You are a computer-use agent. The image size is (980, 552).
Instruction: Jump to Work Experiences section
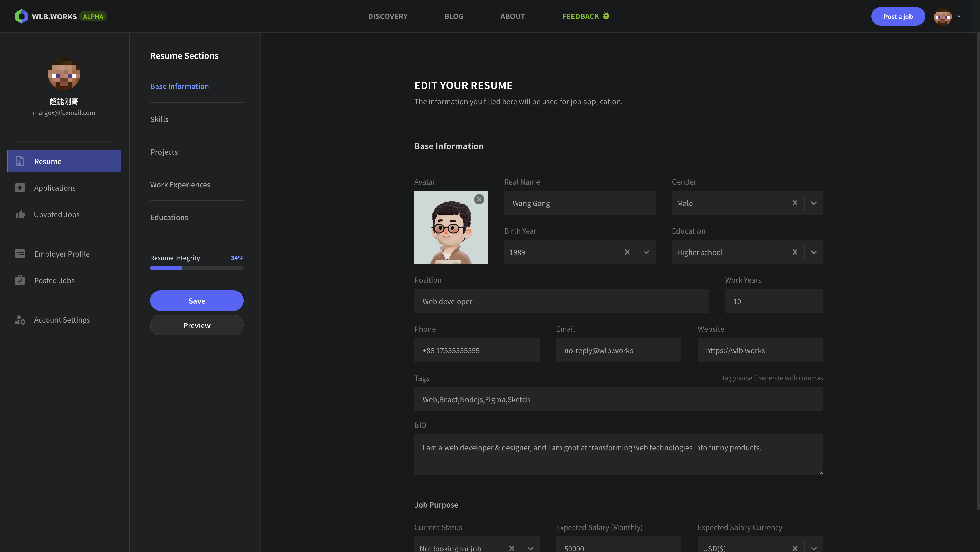(180, 185)
